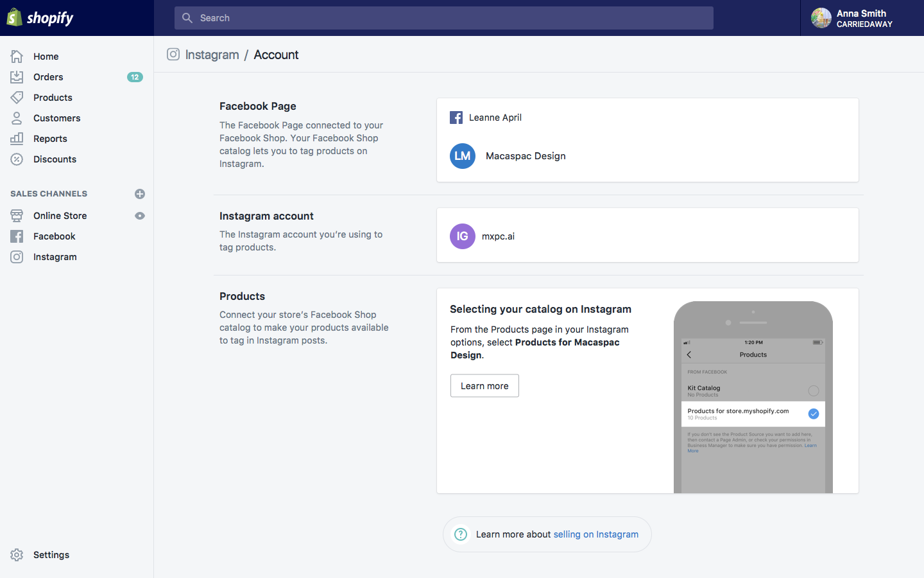Click the Shopify logo
The height and width of the screenshot is (578, 924).
pos(40,17)
